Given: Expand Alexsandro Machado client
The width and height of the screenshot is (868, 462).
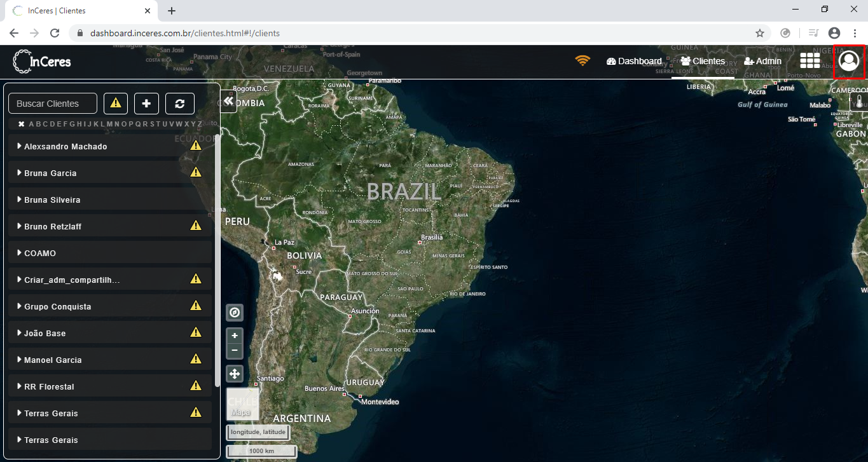Looking at the screenshot, I should click(x=20, y=146).
